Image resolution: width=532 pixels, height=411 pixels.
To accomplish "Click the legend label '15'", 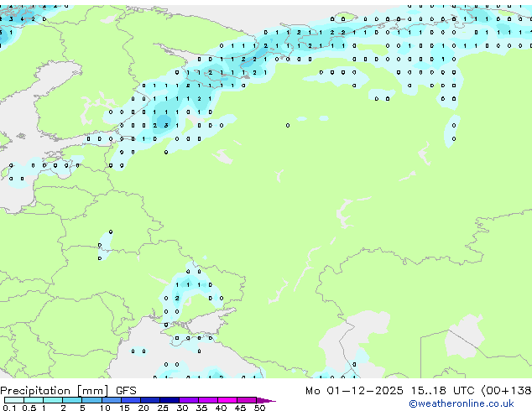I will coord(124,408).
